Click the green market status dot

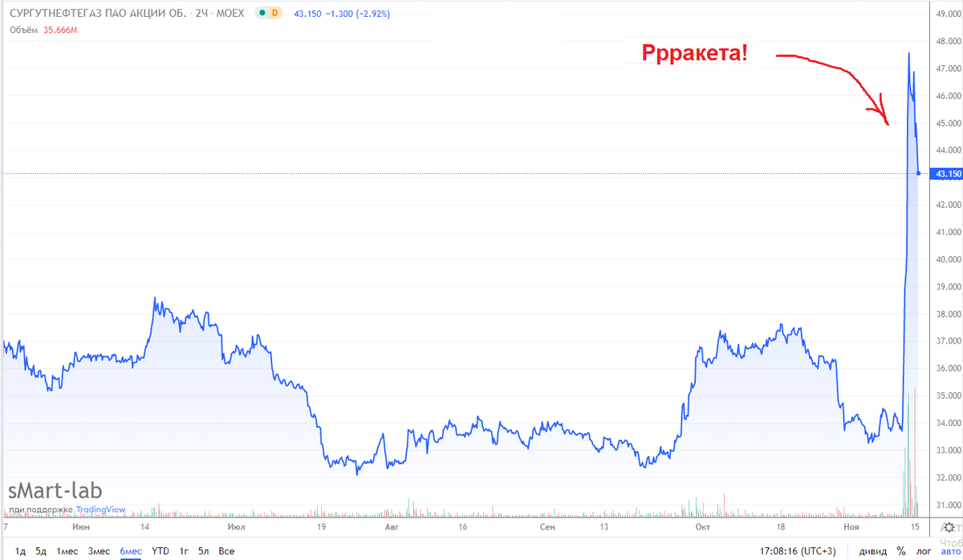coord(263,13)
